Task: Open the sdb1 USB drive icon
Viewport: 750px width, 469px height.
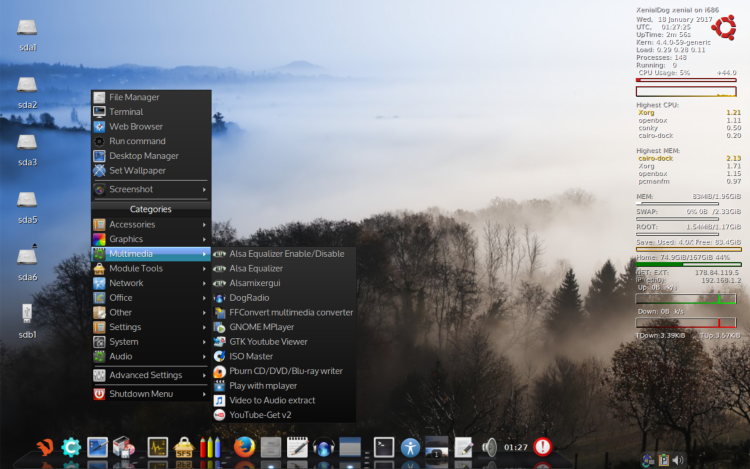Action: pyautogui.click(x=27, y=314)
